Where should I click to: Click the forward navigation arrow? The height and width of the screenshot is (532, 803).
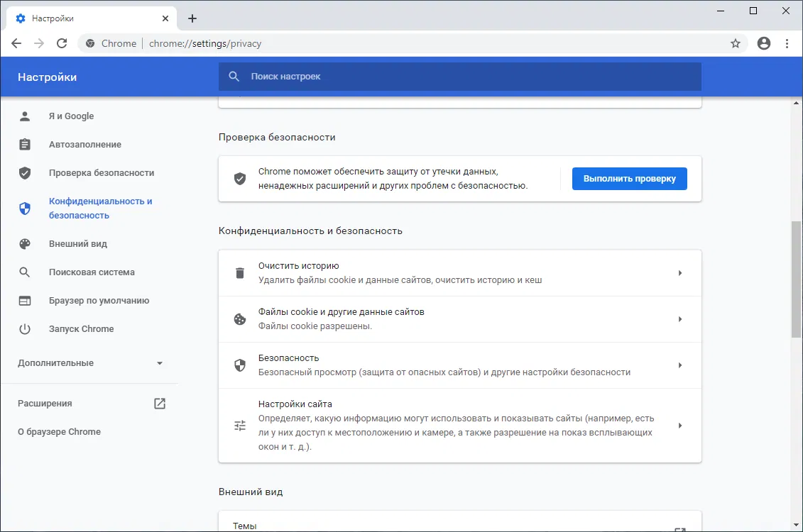tap(39, 43)
